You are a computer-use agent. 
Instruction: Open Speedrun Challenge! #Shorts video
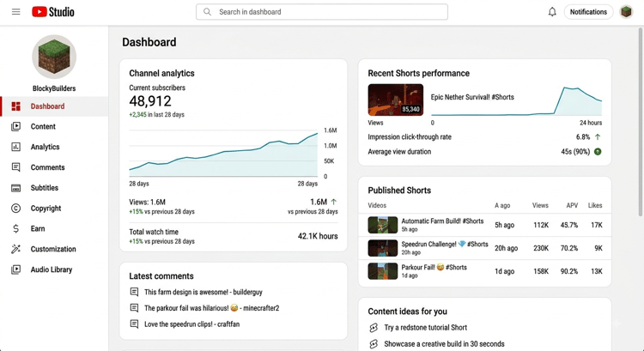point(445,244)
